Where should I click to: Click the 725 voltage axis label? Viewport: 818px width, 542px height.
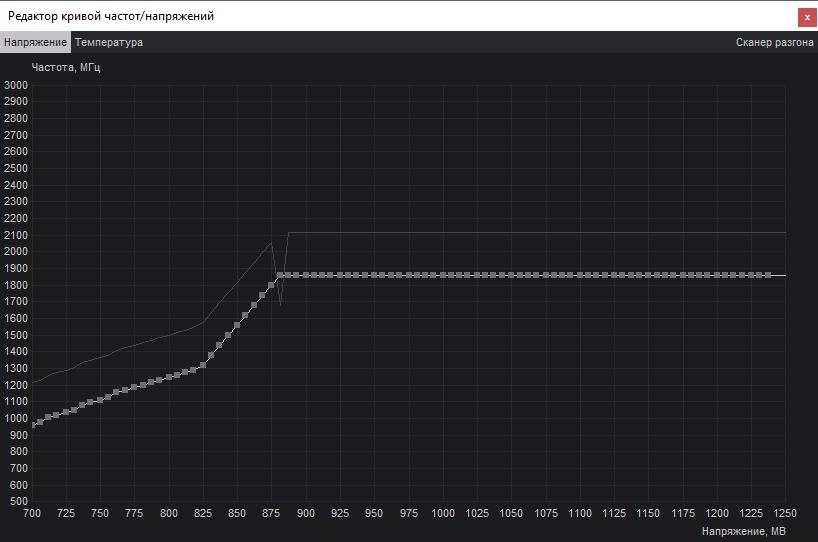(x=66, y=513)
